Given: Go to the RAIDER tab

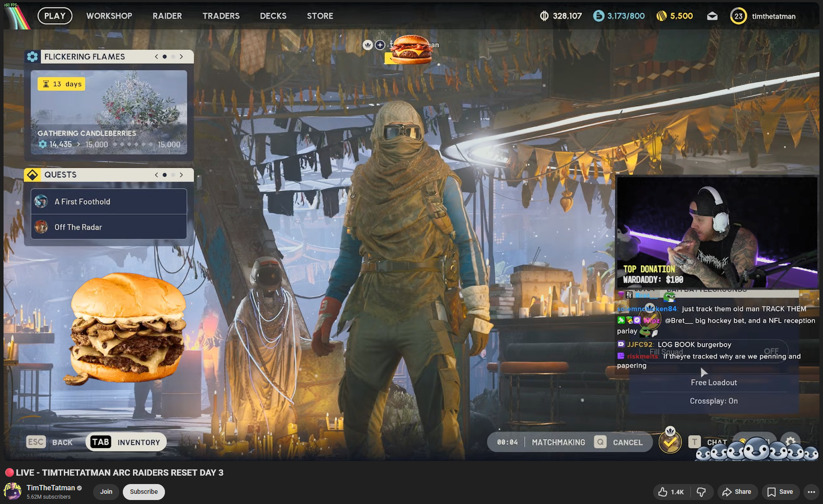Looking at the screenshot, I should 167,16.
